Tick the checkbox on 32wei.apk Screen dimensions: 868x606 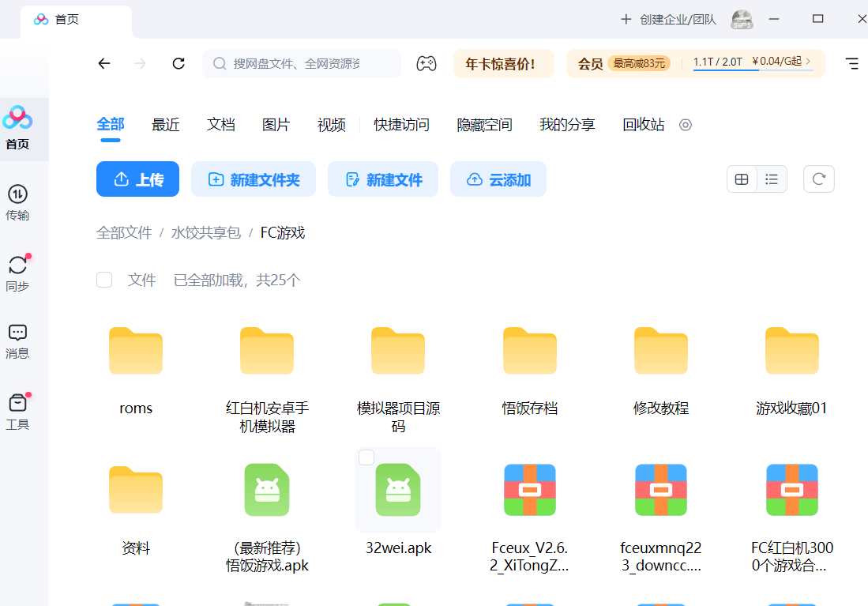[366, 457]
